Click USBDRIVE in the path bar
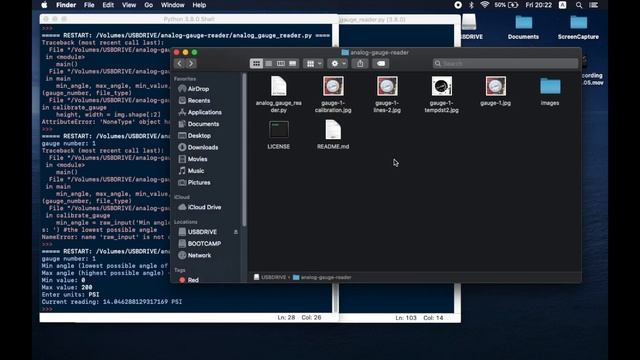Image resolution: width=640 pixels, height=360 pixels. coord(270,277)
